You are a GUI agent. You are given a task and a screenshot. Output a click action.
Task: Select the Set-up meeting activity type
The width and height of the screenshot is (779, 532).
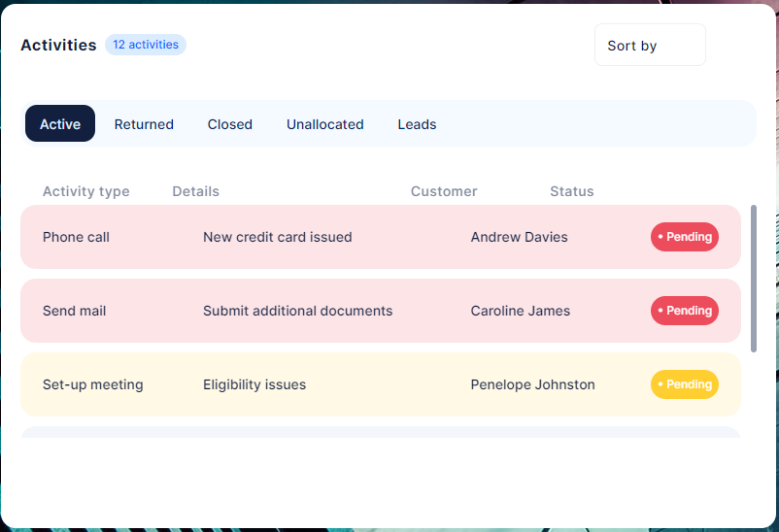coord(92,384)
